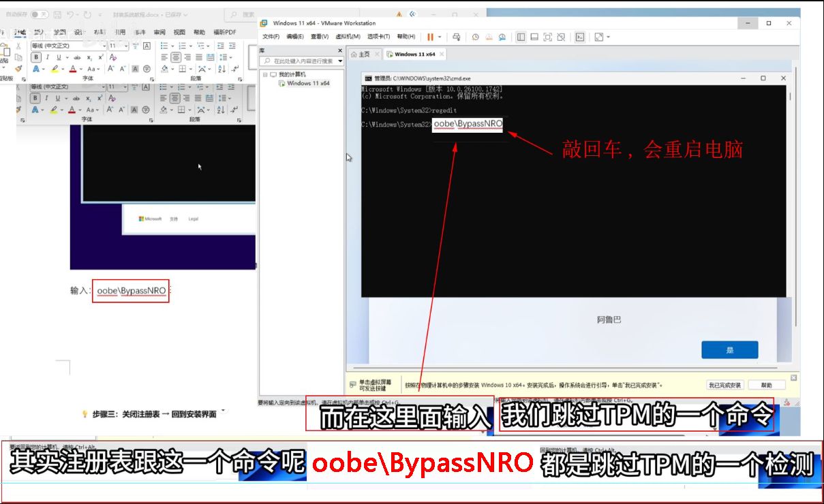Image resolution: width=824 pixels, height=504 pixels.
Task: Collapse the 我的计算机 tree node
Action: coord(265,74)
